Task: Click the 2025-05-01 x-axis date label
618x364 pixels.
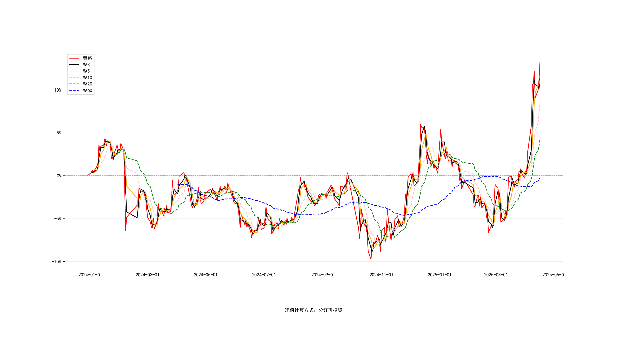Action: 554,275
